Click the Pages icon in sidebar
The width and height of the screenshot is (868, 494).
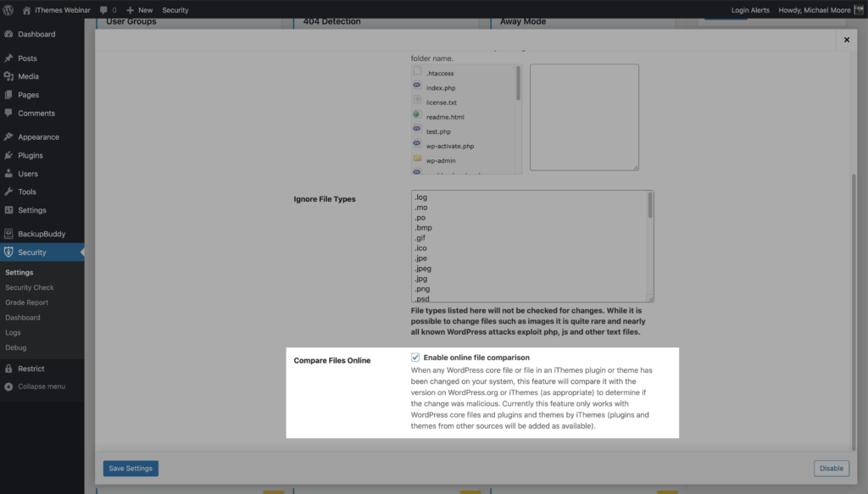click(8, 95)
